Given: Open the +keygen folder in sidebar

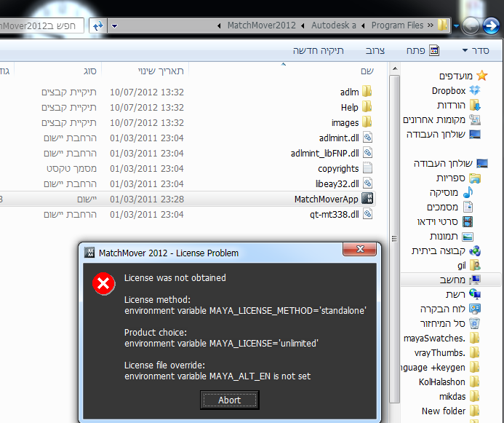Looking at the screenshot, I should click(x=440, y=367).
